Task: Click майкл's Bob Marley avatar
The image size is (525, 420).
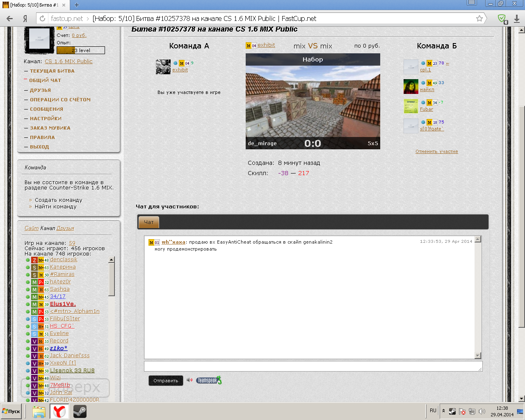Action: (x=411, y=87)
